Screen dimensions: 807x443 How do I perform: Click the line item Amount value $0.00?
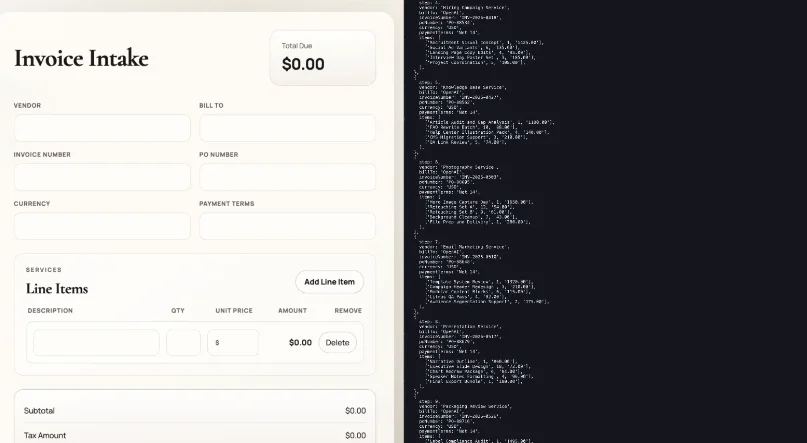(x=300, y=342)
